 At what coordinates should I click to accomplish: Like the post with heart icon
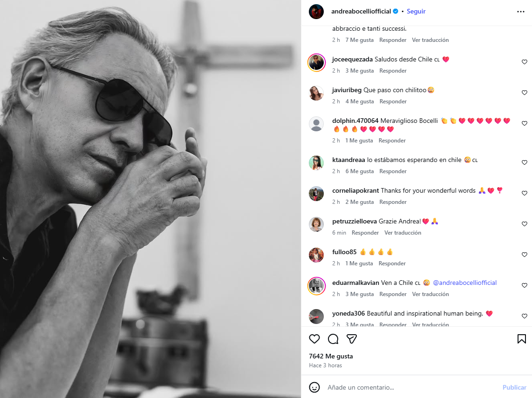coord(314,339)
